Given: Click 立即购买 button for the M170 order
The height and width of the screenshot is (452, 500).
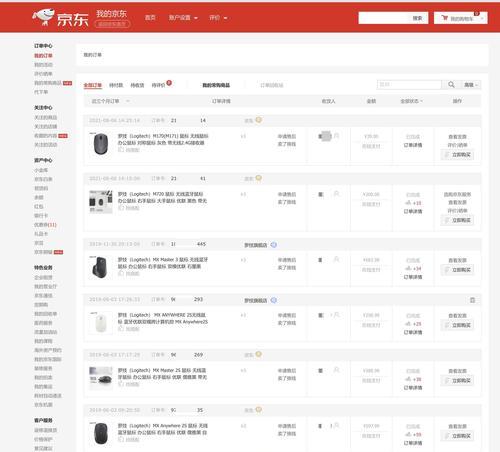Looking at the screenshot, I should (x=457, y=155).
